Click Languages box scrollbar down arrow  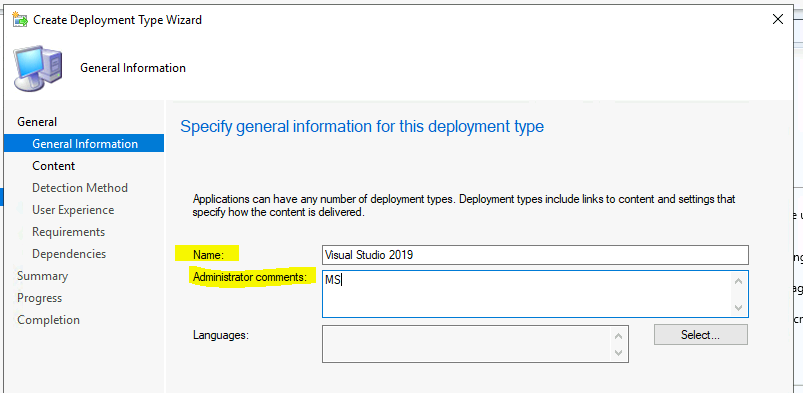pos(619,353)
